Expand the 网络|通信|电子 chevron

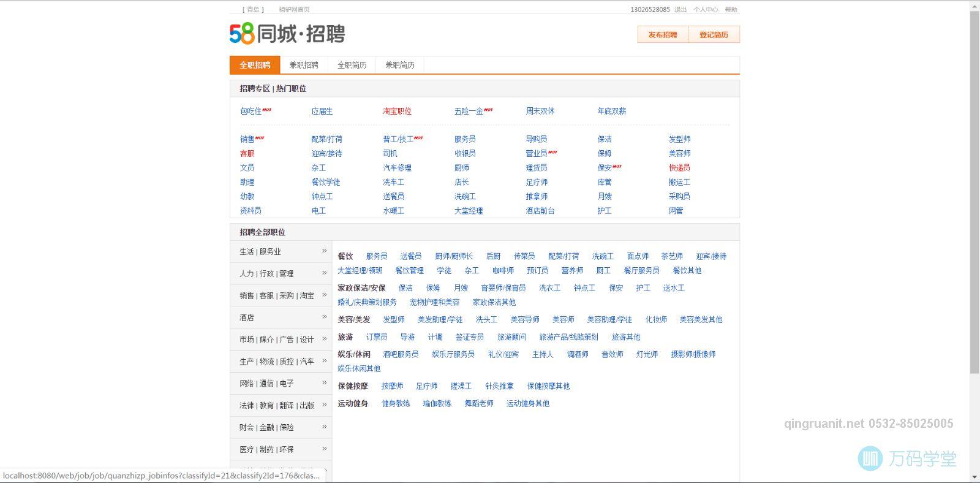325,383
